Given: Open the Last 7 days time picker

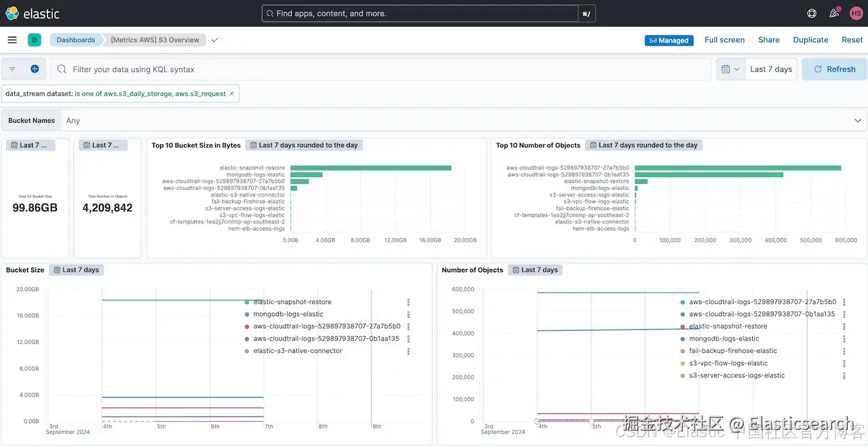Looking at the screenshot, I should (x=771, y=69).
